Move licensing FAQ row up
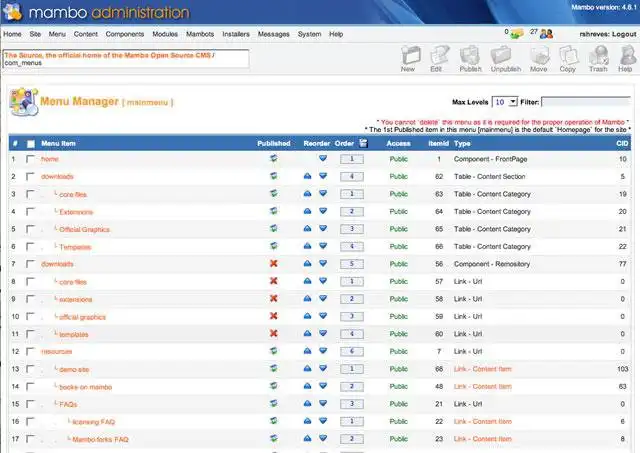 (x=307, y=421)
